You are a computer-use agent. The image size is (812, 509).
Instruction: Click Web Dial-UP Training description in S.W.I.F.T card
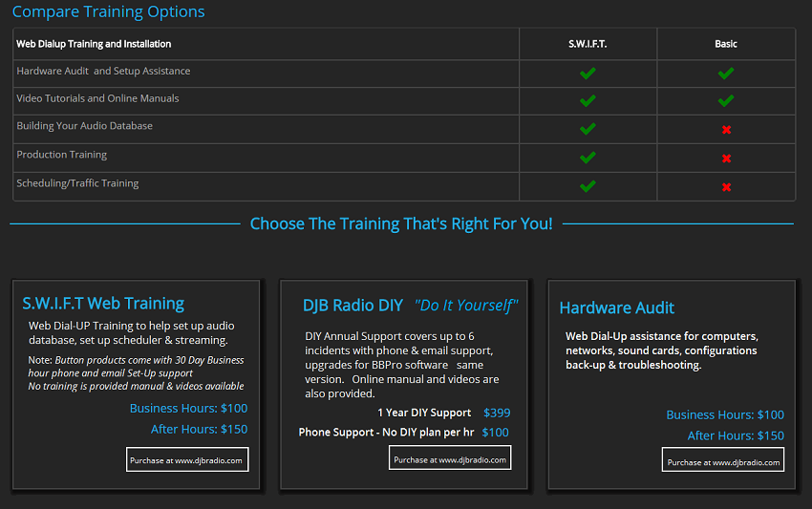[132, 333]
